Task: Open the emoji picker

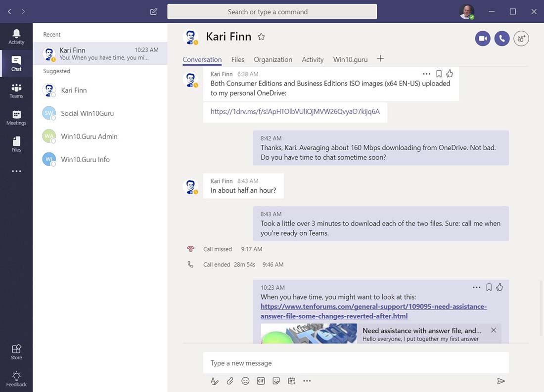Action: coord(245,381)
